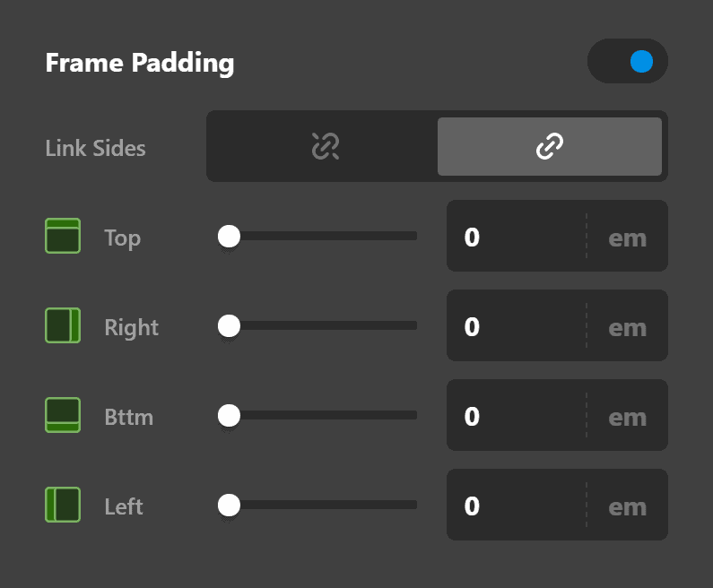Screen dimensions: 713x588
Task: Open the em unit selector for Left
Action: pos(627,506)
